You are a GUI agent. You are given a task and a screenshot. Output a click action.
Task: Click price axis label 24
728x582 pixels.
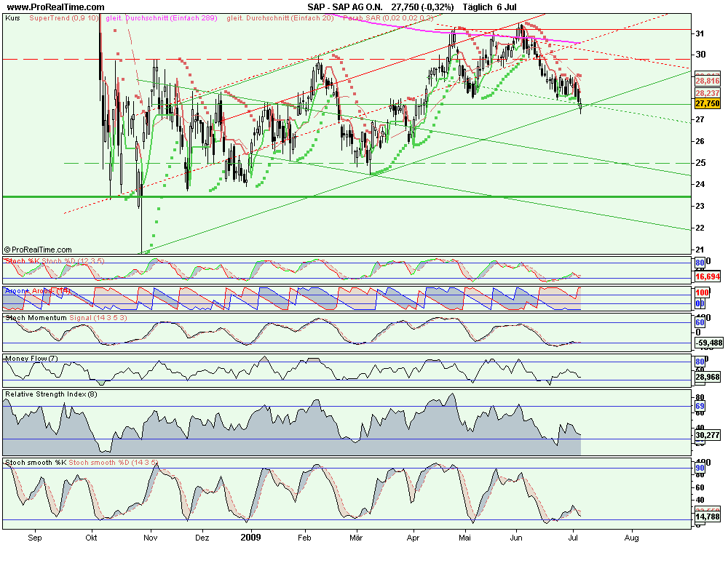coord(700,184)
